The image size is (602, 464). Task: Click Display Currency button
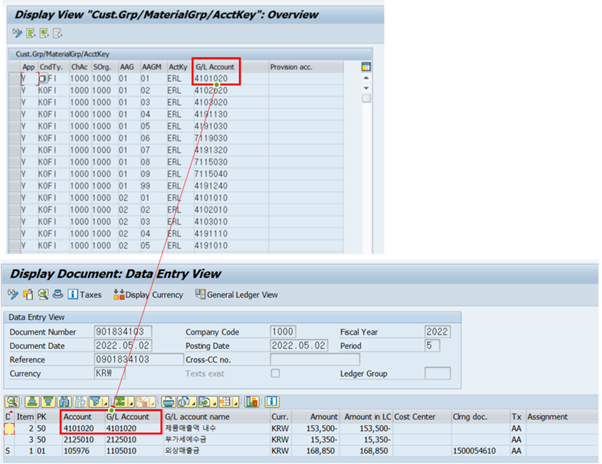tap(148, 295)
